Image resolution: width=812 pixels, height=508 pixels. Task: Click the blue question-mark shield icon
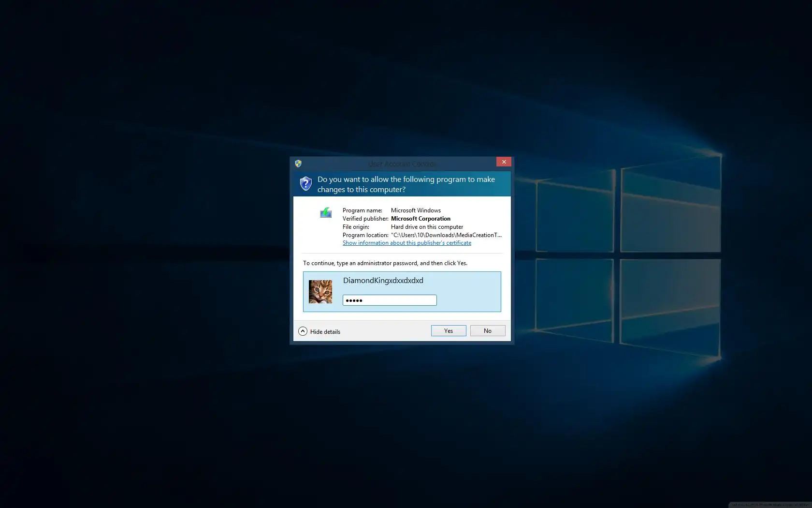(305, 184)
